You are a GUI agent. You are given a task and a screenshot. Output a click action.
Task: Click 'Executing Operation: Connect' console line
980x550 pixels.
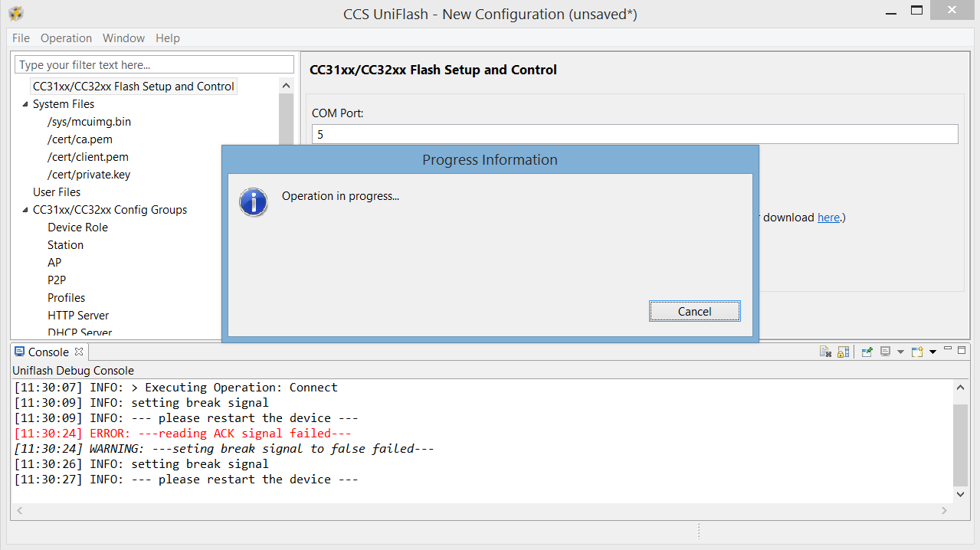coord(176,388)
